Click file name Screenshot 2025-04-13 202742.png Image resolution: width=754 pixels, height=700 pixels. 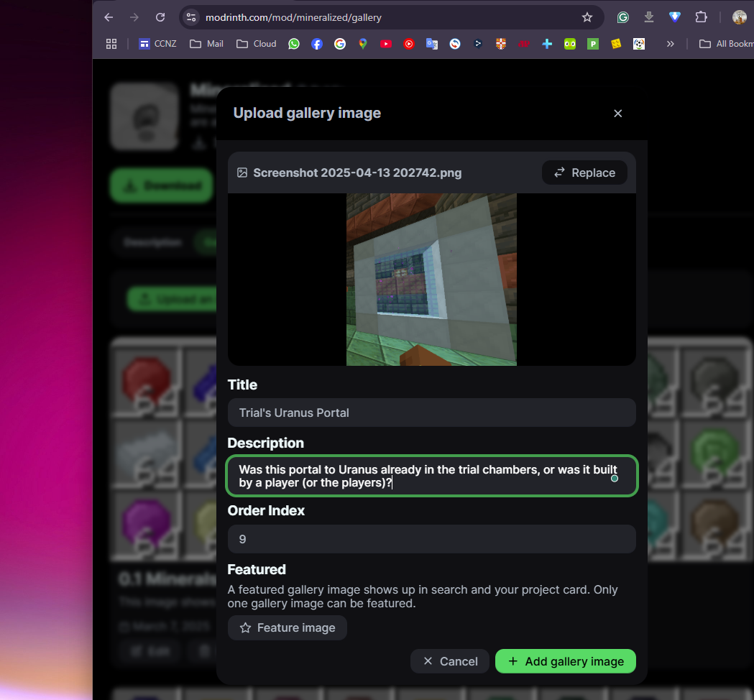(x=357, y=172)
